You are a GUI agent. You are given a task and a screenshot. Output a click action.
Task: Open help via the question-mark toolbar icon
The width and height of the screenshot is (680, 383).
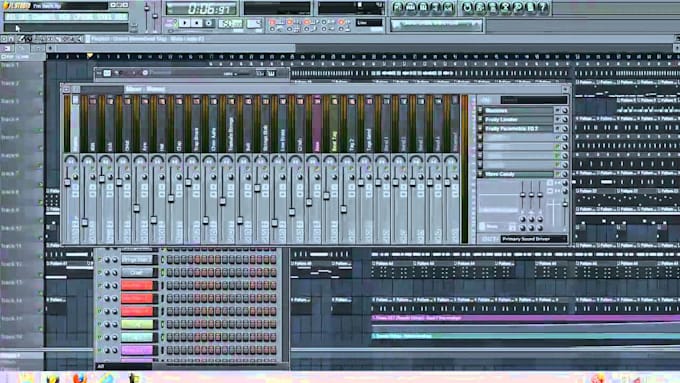click(543, 7)
